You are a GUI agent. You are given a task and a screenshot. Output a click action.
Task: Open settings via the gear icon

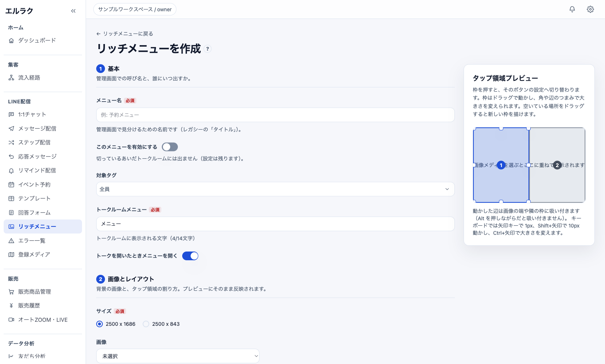coord(590,9)
